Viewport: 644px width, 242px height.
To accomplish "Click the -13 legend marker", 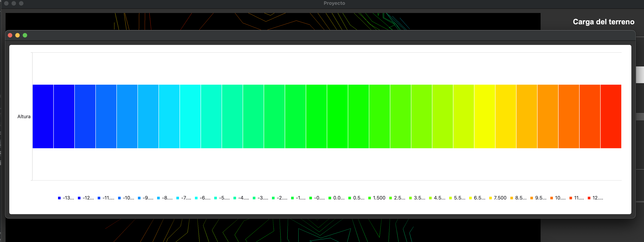I will point(59,198).
